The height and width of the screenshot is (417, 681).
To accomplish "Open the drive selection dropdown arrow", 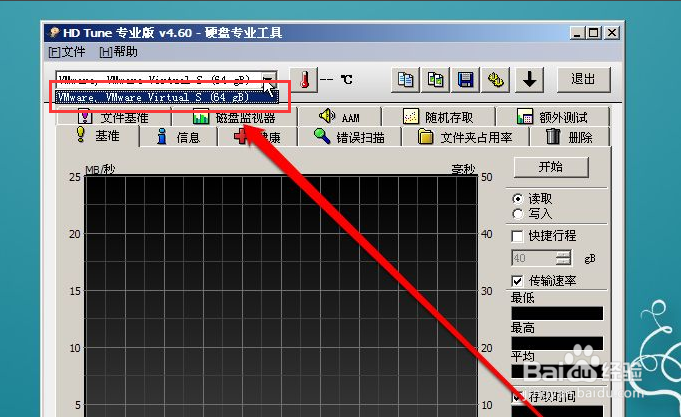I will point(269,80).
